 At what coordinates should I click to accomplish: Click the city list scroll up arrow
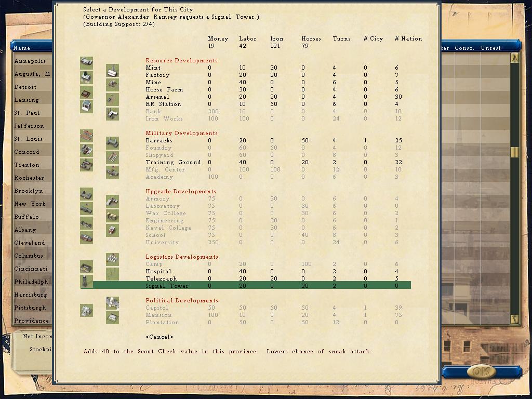click(x=515, y=59)
